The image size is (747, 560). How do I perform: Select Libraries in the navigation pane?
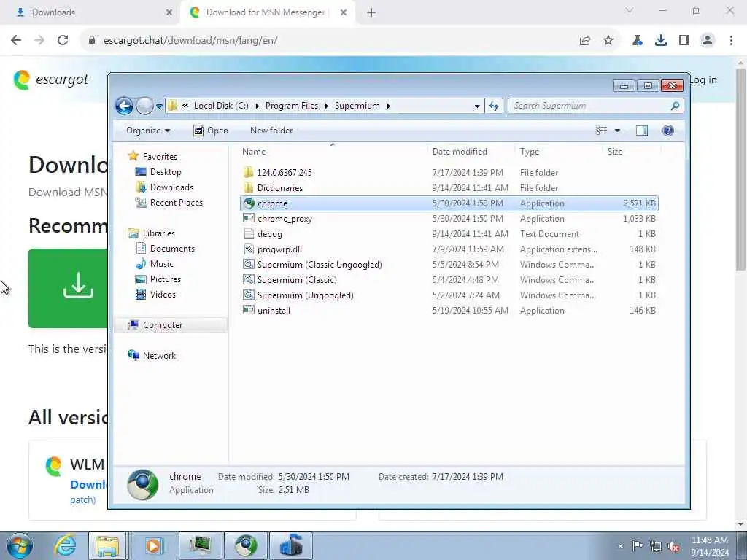[x=158, y=233]
